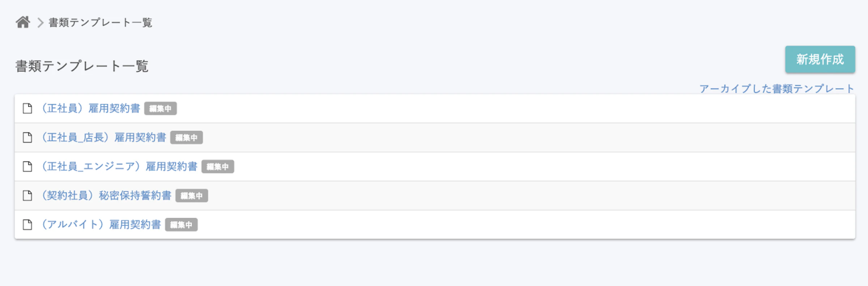
Task: Click document icon beside (契約社員)秘密保持誓約書
Action: pos(27,196)
